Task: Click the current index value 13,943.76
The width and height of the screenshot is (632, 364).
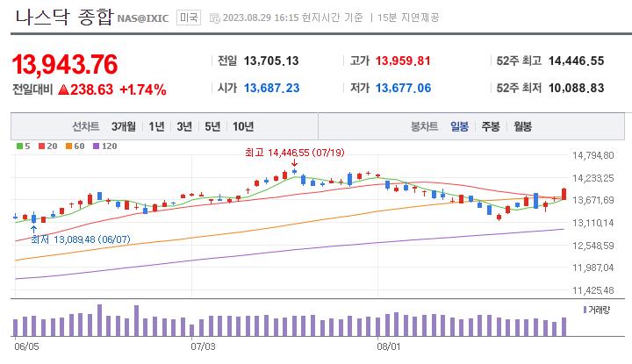Action: pos(65,64)
